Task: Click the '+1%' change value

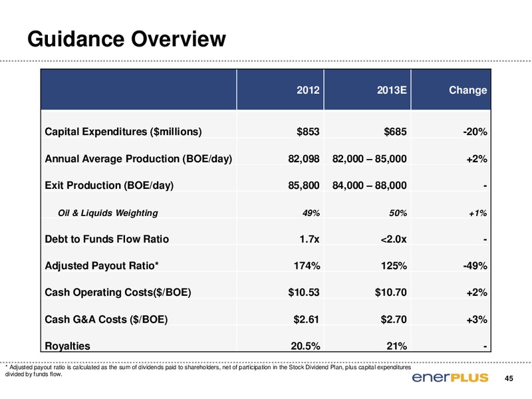Action: 478,213
